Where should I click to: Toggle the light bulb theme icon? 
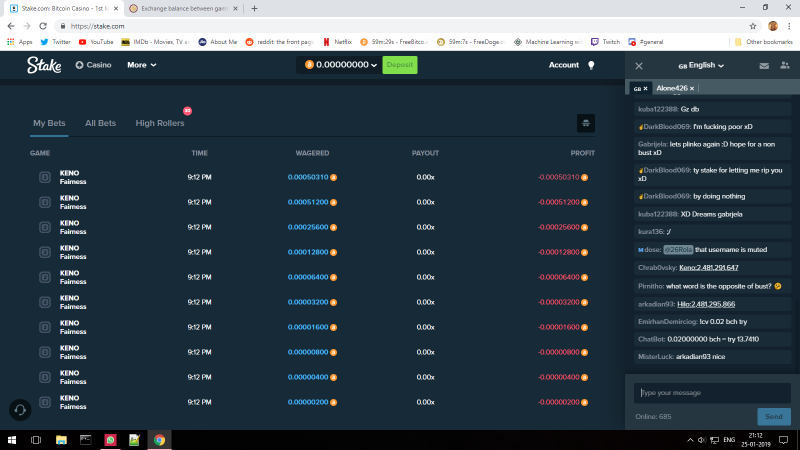coord(591,65)
